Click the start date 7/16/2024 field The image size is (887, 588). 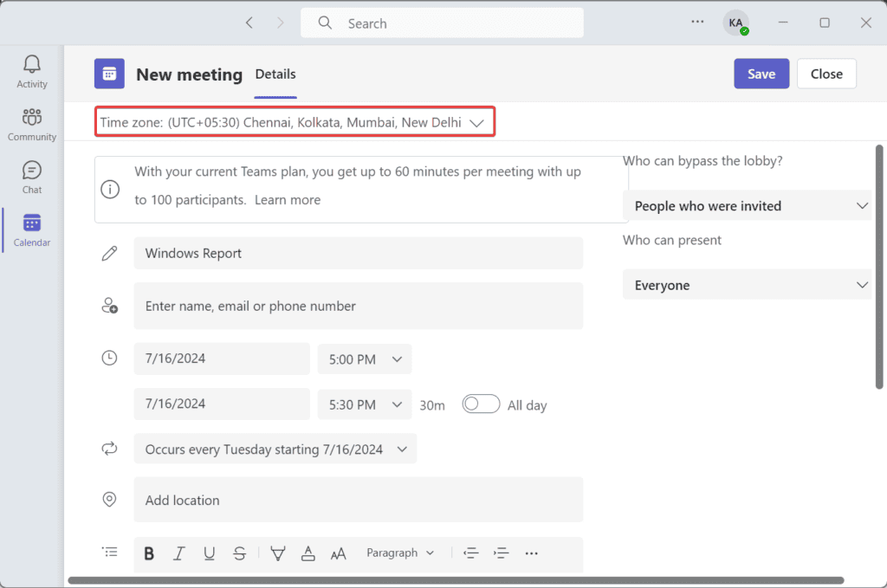click(222, 359)
